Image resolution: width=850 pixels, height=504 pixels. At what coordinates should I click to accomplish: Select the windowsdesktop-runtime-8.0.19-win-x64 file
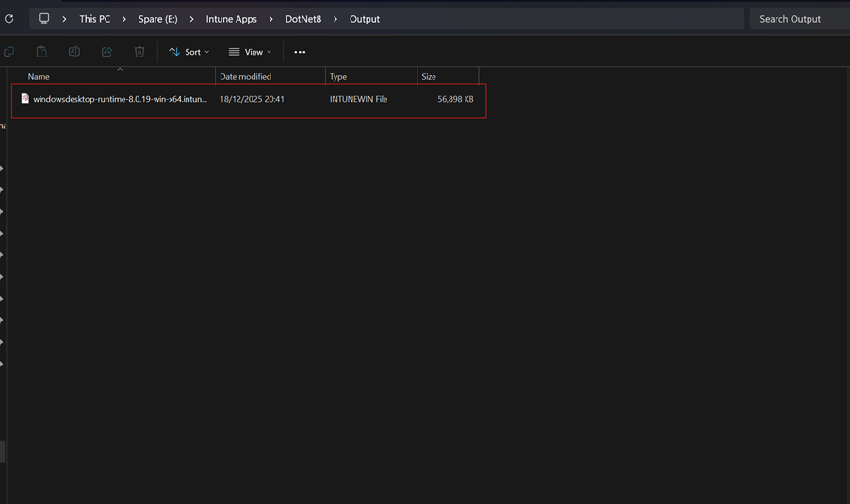point(120,99)
